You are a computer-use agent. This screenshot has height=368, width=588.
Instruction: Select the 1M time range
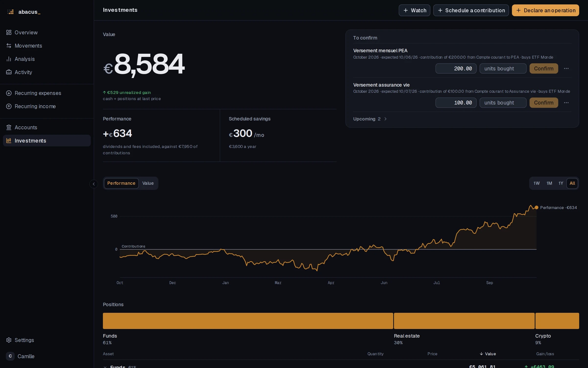[x=549, y=183]
